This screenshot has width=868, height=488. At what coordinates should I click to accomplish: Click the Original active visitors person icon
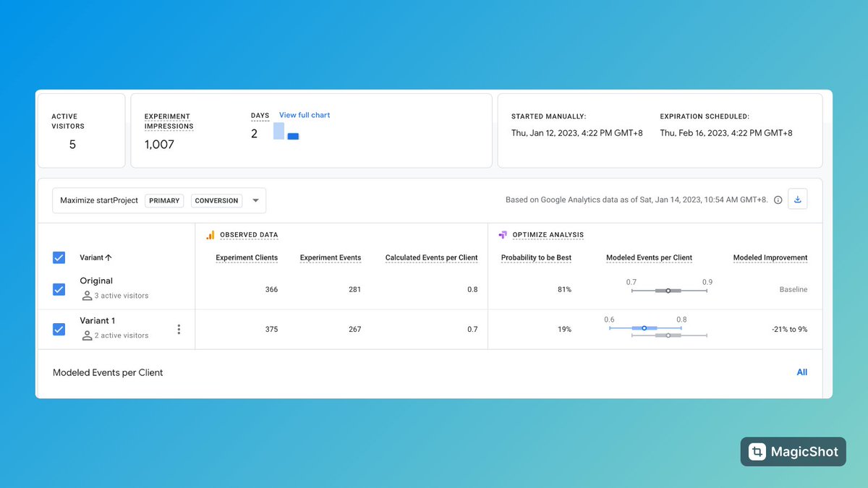87,296
